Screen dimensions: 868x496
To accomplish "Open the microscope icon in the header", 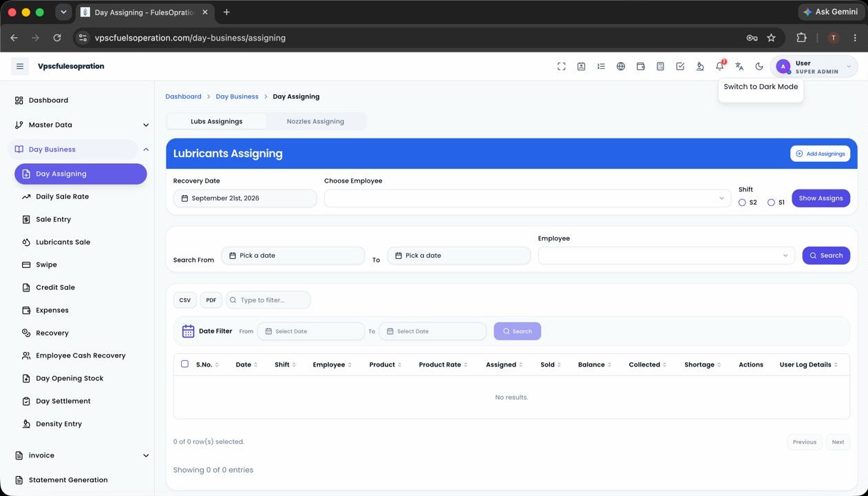I will 699,66.
